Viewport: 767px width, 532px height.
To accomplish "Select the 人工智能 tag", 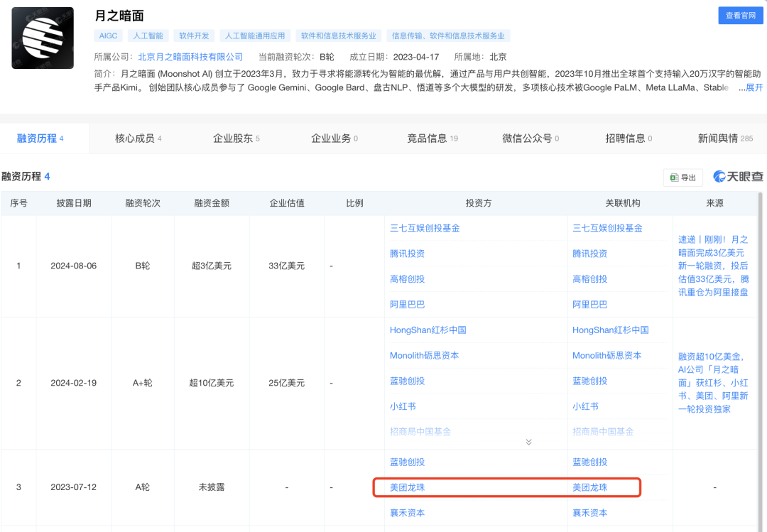I will click(x=148, y=36).
